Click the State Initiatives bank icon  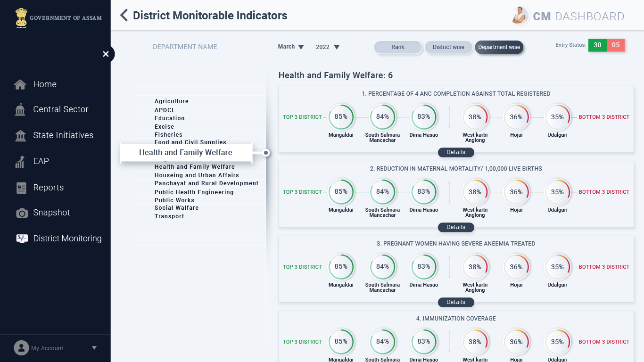[x=21, y=136]
